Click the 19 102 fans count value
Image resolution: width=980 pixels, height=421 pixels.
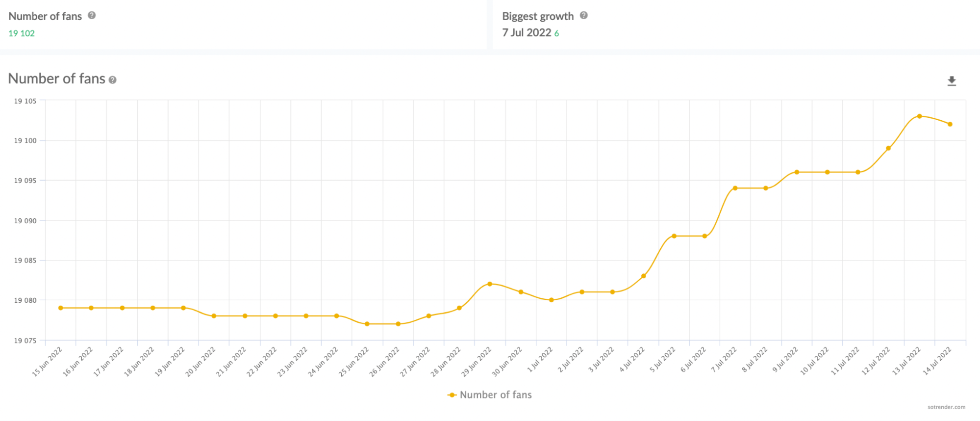[22, 33]
